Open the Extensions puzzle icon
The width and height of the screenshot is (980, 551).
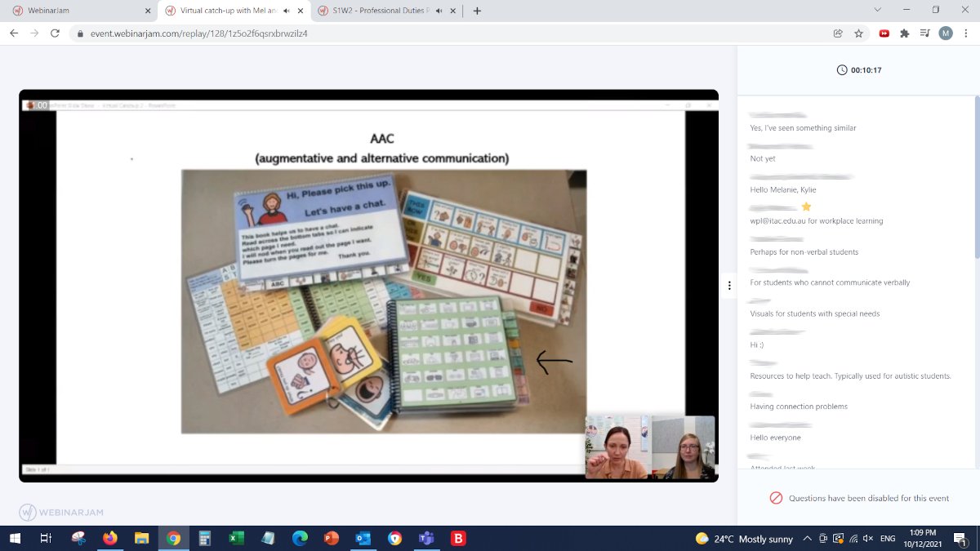[x=904, y=33]
